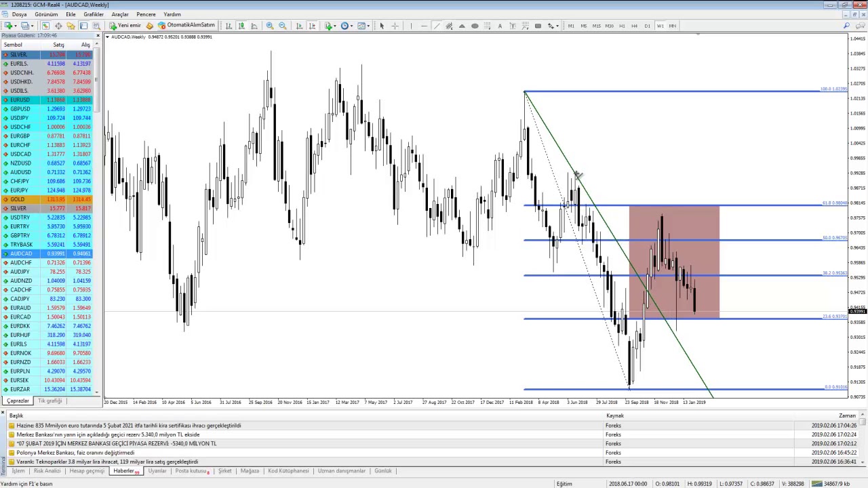The image size is (868, 488).
Task: Toggle chart shift from right edge
Action: tap(312, 26)
